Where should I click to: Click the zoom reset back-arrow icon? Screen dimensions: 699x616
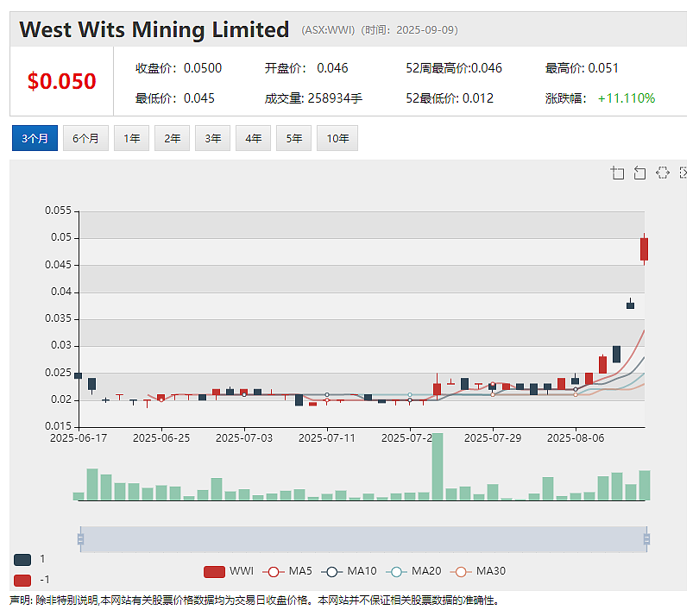(639, 173)
